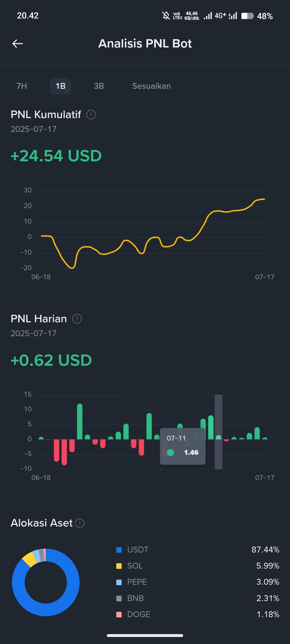Tap the longest red daily PNL bar
Screen dimensions: 290x644
(x=64, y=452)
